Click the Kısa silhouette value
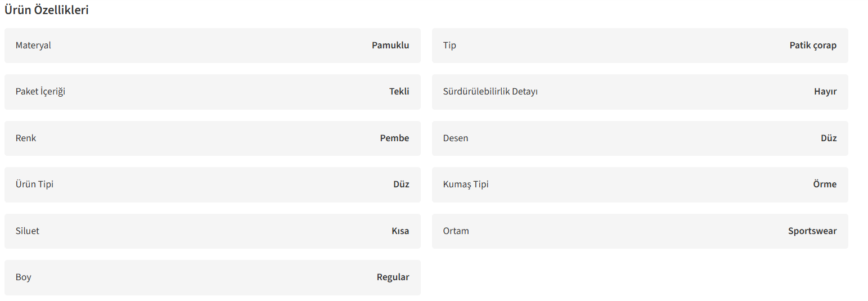 click(401, 231)
